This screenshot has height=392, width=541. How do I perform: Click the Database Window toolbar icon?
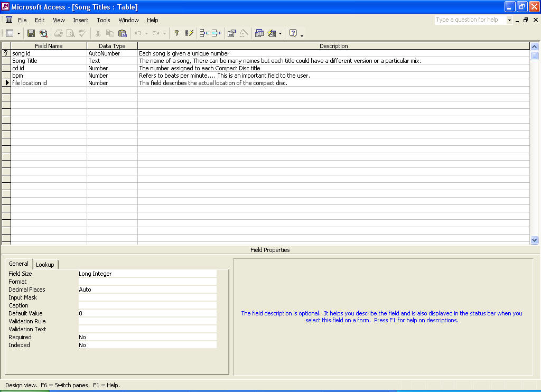click(x=259, y=33)
